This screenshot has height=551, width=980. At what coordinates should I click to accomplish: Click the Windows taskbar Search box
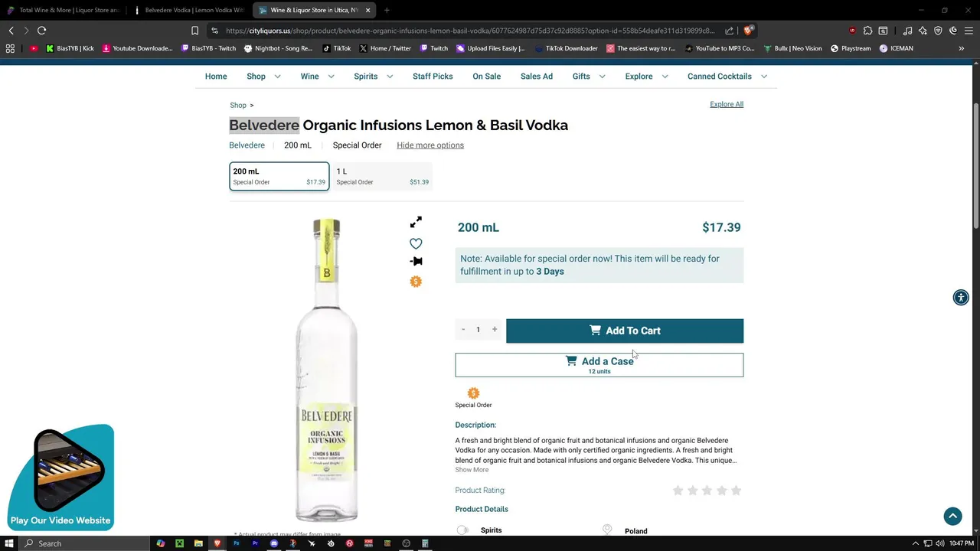pos(77,543)
